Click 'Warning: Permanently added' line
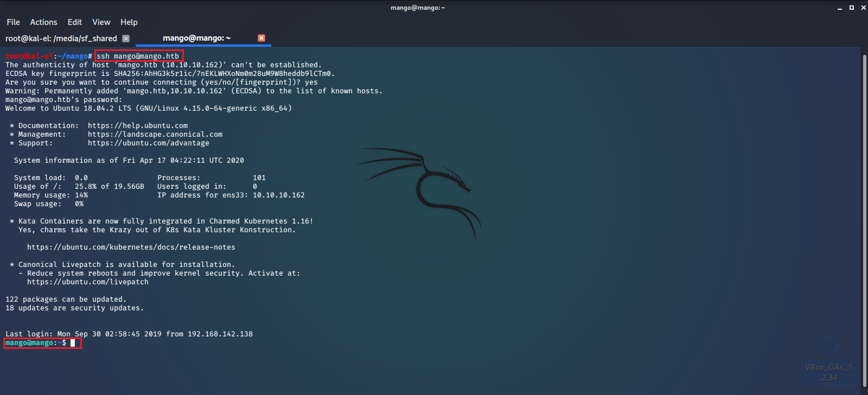Image resolution: width=868 pixels, height=395 pixels. pyautogui.click(x=194, y=91)
